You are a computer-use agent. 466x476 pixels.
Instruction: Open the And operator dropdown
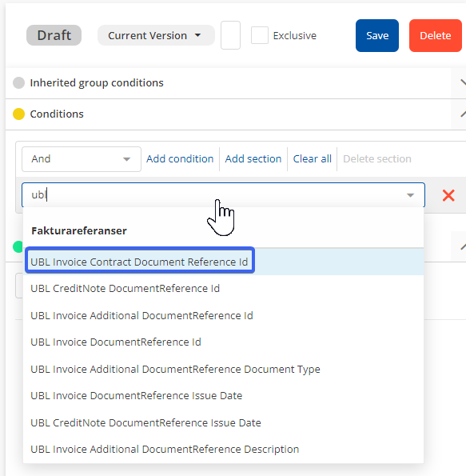(x=82, y=159)
